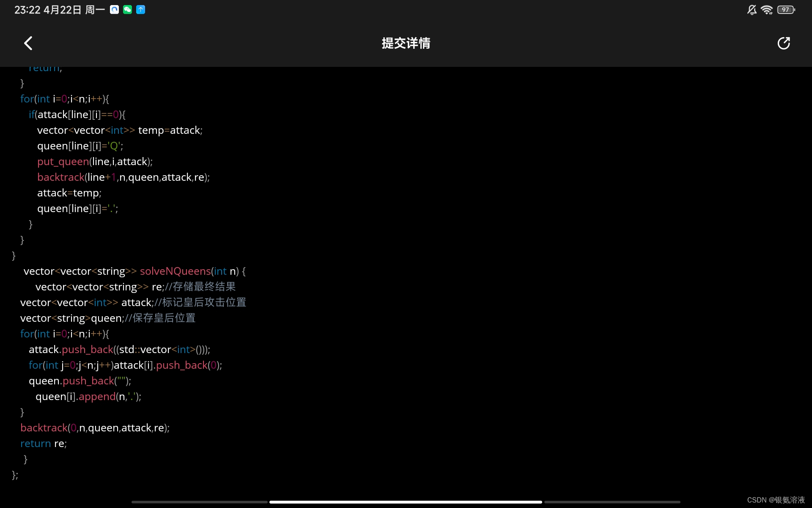Tap the attack.push_back((std::vector<int>())); line
812x508 pixels.
point(119,350)
